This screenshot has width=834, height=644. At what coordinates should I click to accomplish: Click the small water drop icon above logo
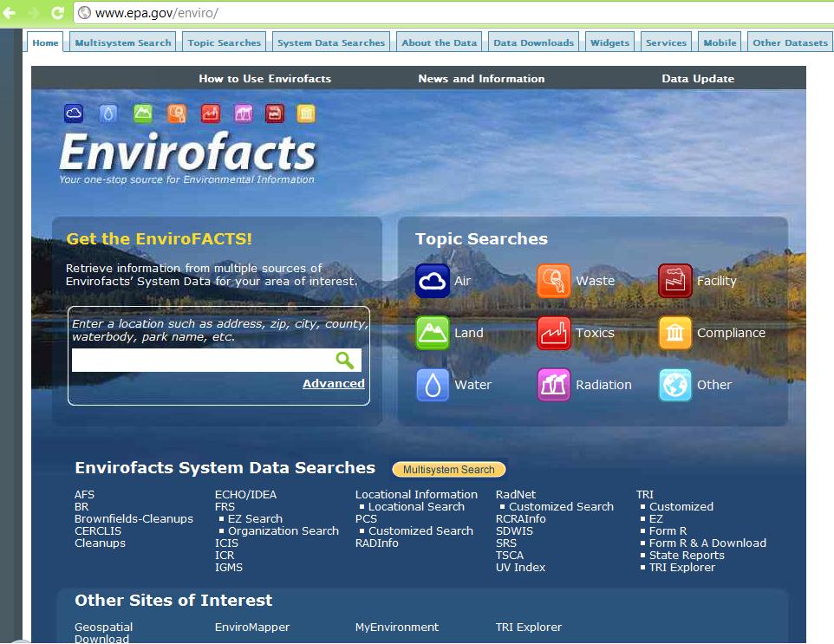point(108,114)
